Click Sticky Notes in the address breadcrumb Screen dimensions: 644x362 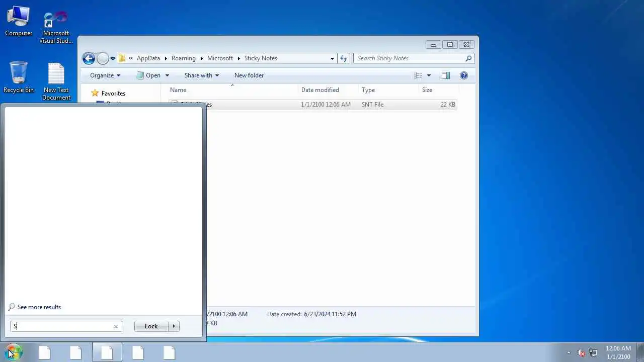261,58
